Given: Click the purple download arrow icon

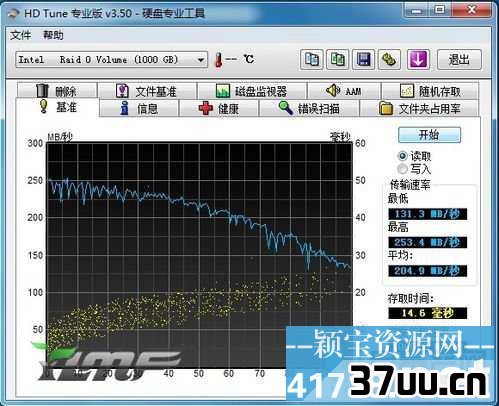Looking at the screenshot, I should click(418, 60).
